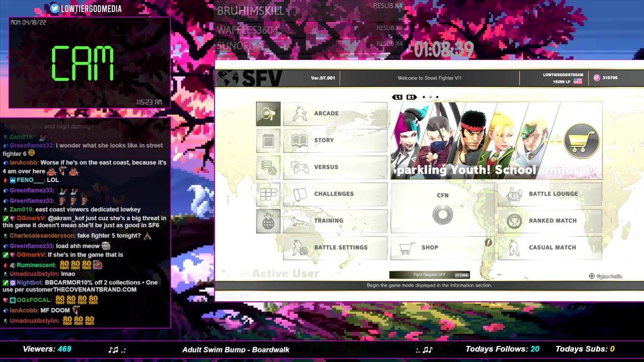This screenshot has height=362, width=644.
Task: Click the Adult Swim Bump - Boardwalk song title
Action: pos(236,349)
